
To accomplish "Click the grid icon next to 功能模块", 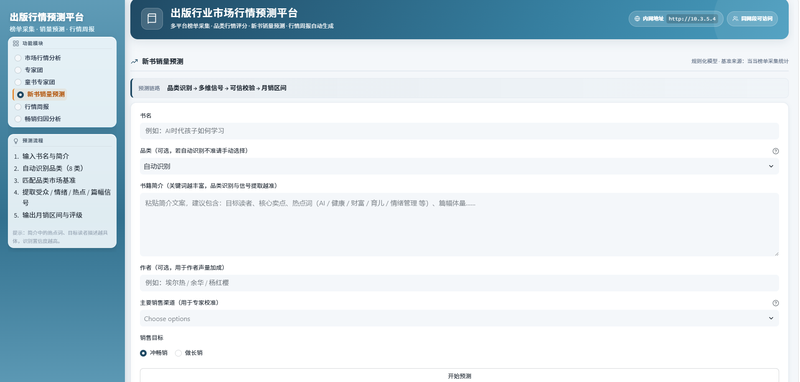I will [16, 43].
